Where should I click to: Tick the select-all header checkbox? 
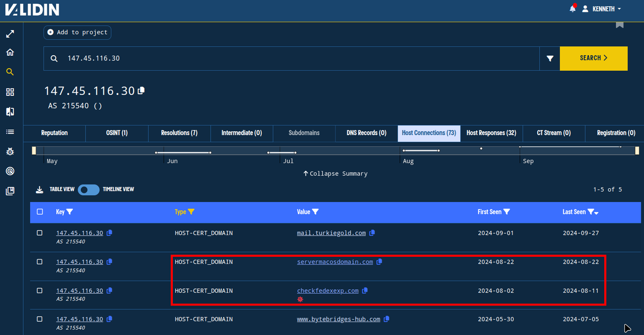click(40, 212)
